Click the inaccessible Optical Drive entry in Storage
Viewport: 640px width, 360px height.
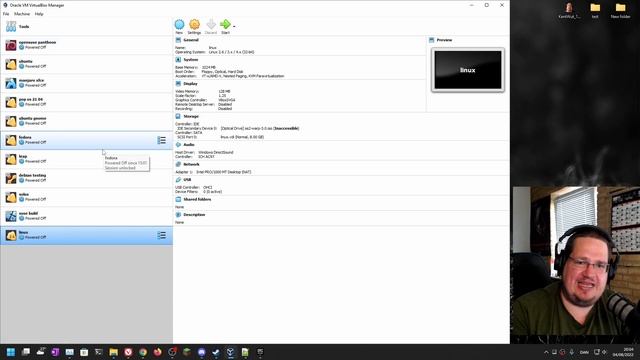tap(260, 129)
